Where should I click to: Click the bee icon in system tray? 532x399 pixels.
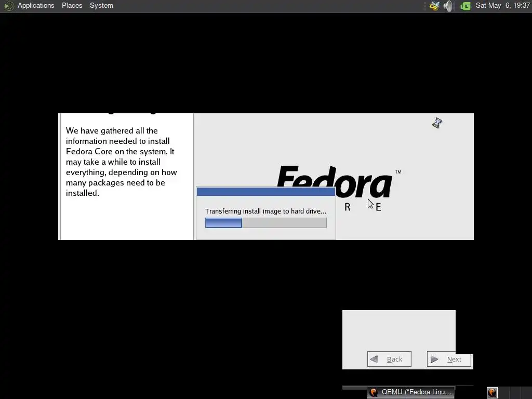434,6
